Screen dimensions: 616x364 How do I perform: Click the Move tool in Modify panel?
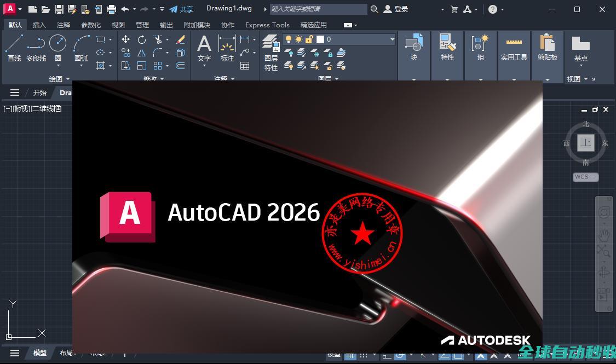point(125,39)
